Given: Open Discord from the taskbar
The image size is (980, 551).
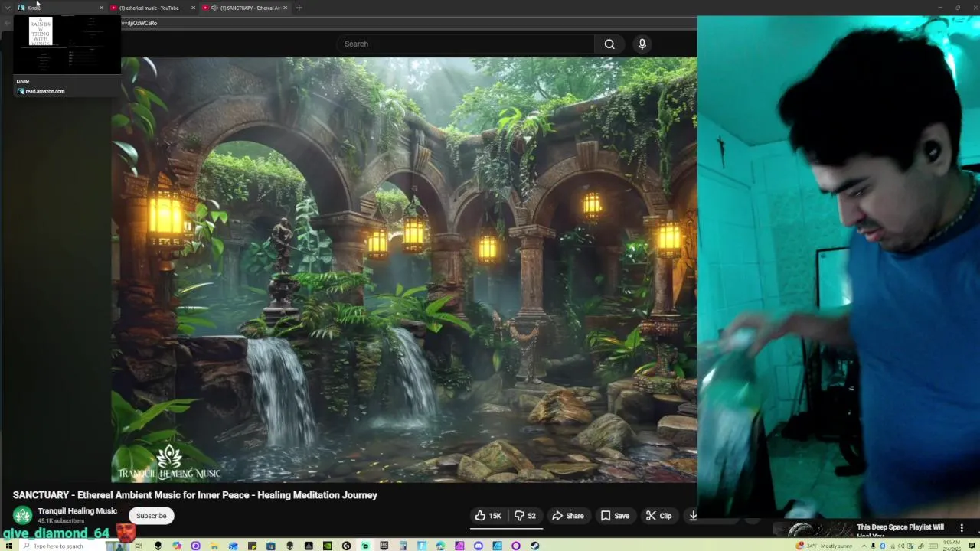Looking at the screenshot, I should [x=479, y=546].
